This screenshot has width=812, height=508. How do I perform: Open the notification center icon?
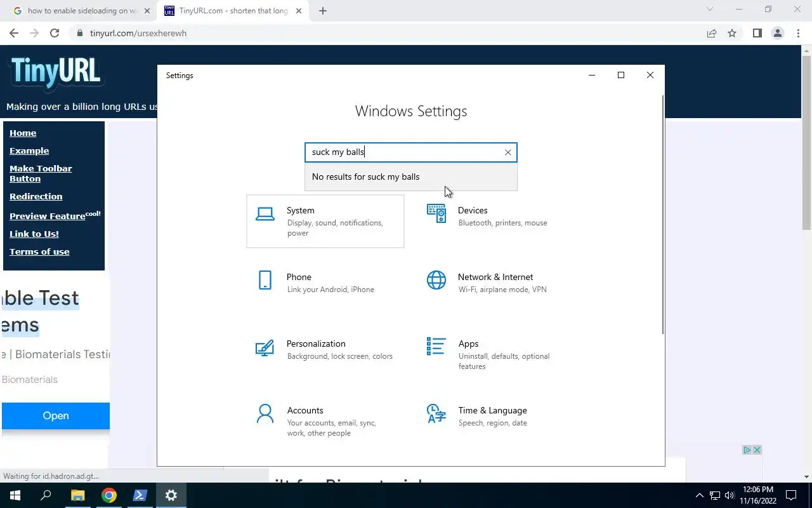pos(791,495)
